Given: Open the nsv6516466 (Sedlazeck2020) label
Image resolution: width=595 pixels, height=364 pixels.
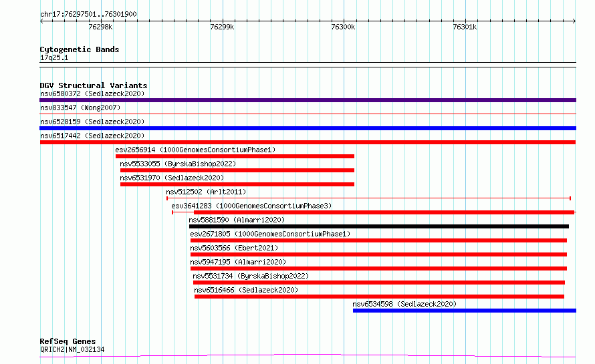Looking at the screenshot, I should click(x=246, y=290).
